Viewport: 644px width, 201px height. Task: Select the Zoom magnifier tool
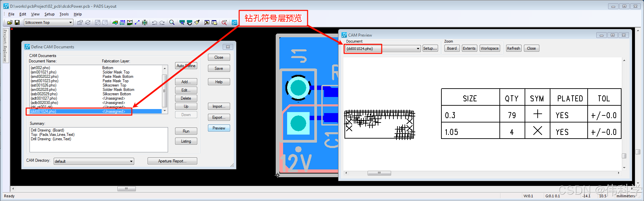pos(172,22)
